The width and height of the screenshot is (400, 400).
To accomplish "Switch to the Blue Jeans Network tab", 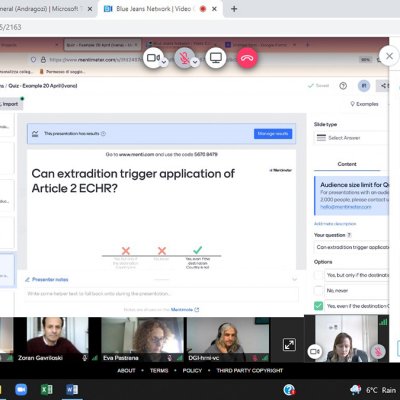I will pos(153,9).
